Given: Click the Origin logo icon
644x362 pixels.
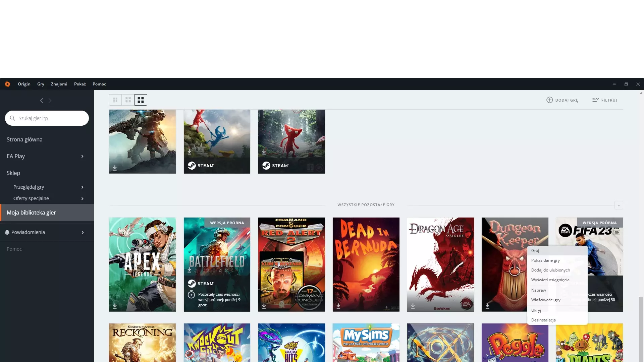Looking at the screenshot, I should [x=7, y=84].
